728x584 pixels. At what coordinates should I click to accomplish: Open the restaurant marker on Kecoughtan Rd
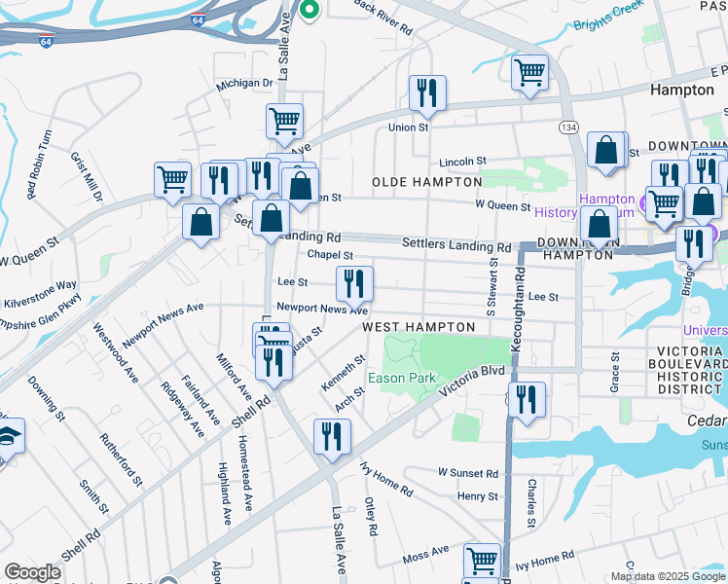(527, 403)
